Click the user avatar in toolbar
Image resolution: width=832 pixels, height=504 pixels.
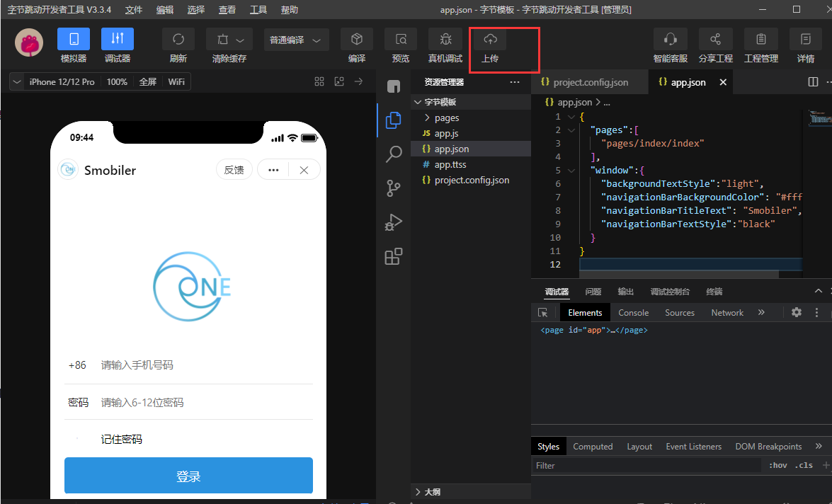[29, 42]
